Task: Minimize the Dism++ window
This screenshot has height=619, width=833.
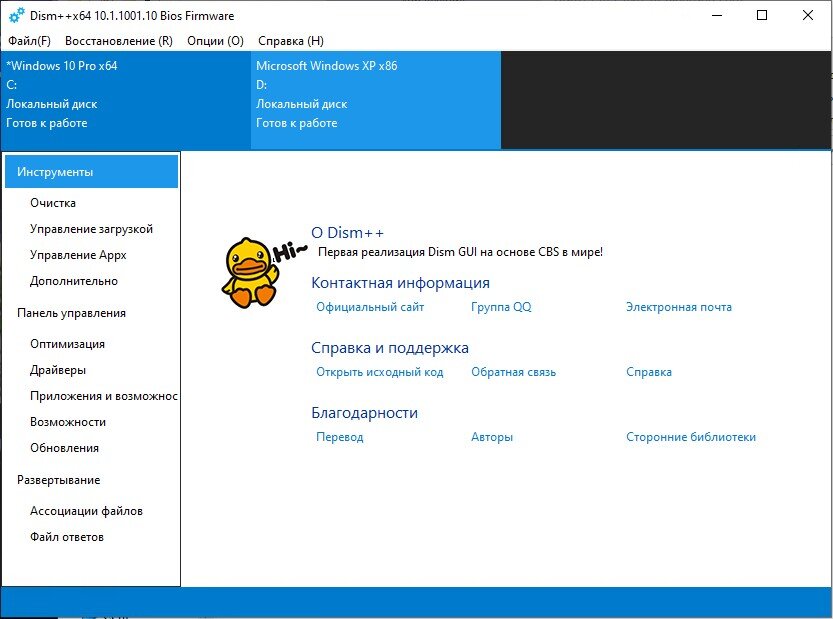Action: click(717, 15)
